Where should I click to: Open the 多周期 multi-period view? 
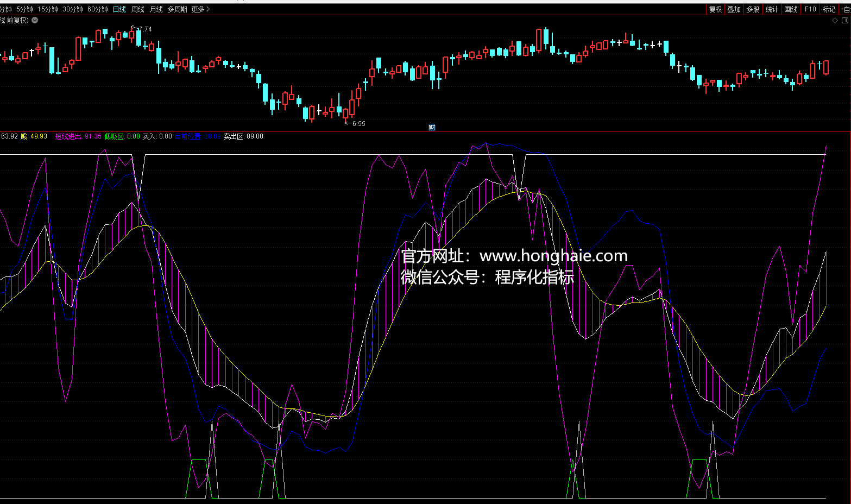click(177, 9)
